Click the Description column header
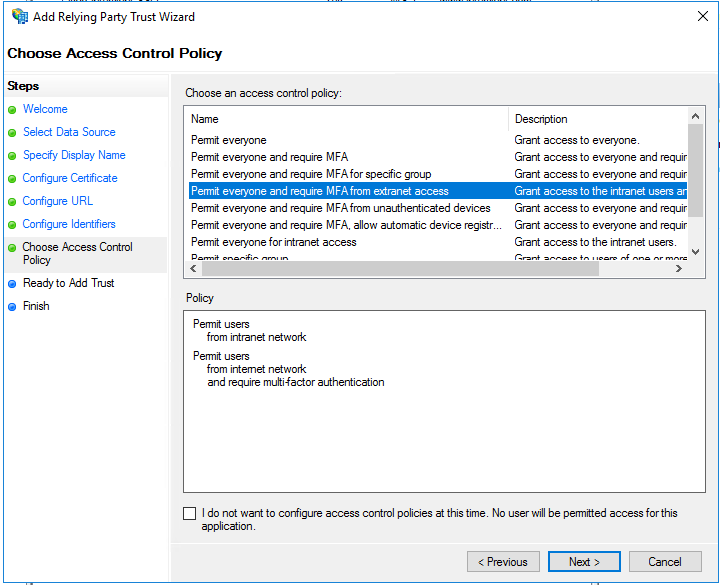This screenshot has height=585, width=720. 598,119
